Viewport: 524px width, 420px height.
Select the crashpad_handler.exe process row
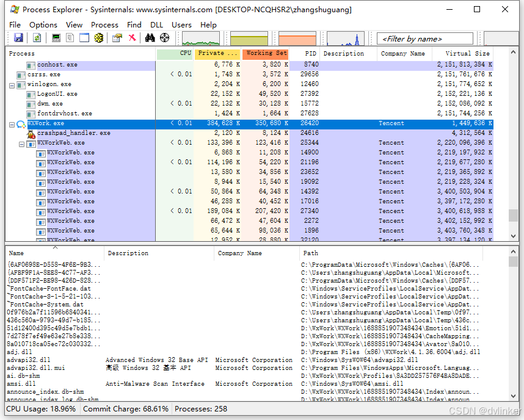click(x=250, y=133)
